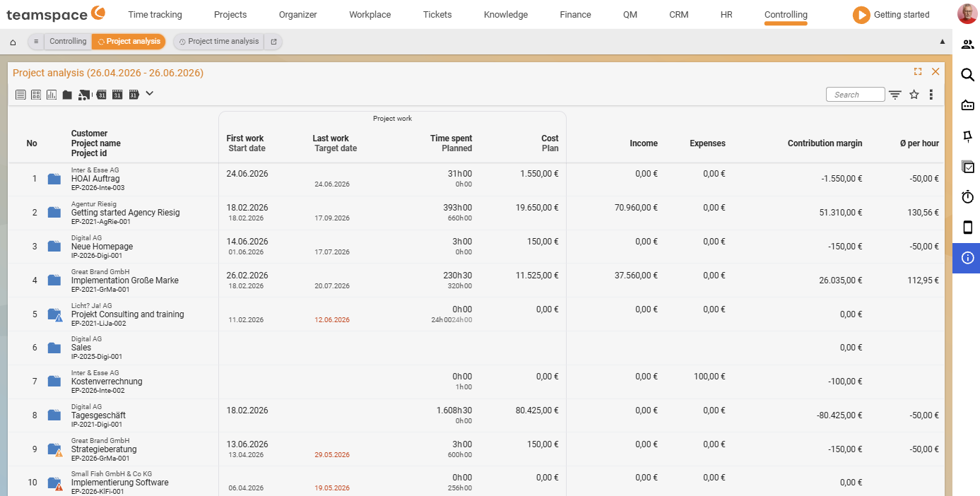The height and width of the screenshot is (496, 980).
Task: Open Finance menu
Action: pos(575,14)
